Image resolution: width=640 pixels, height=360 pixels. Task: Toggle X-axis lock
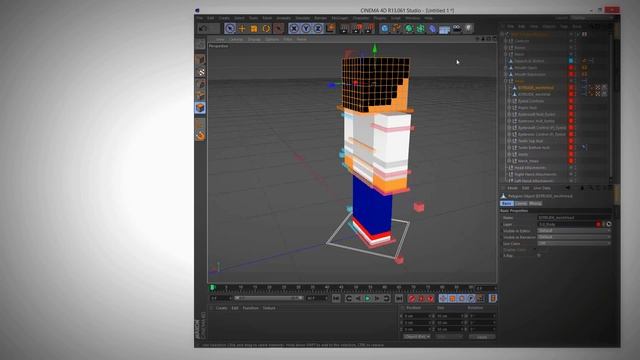pos(294,28)
